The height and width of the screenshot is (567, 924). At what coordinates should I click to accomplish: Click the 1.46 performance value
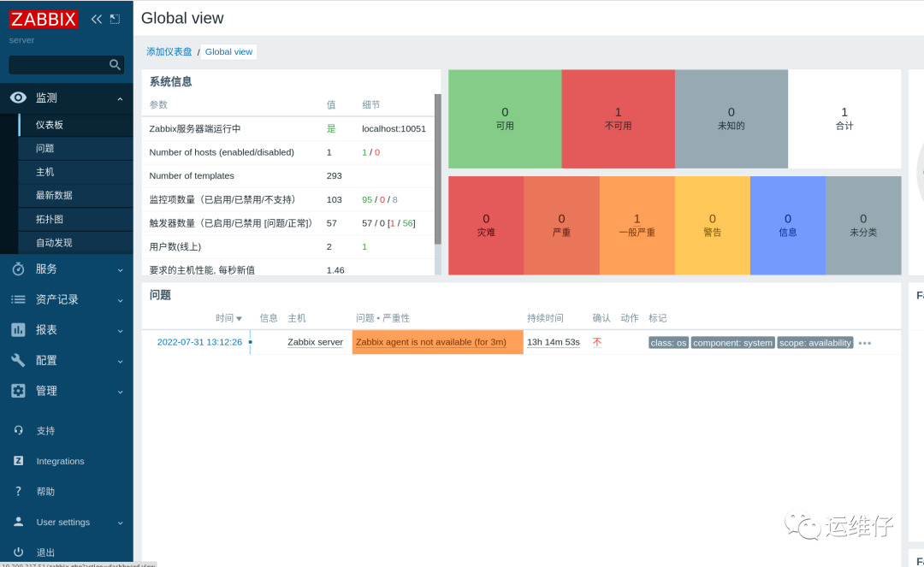point(335,270)
